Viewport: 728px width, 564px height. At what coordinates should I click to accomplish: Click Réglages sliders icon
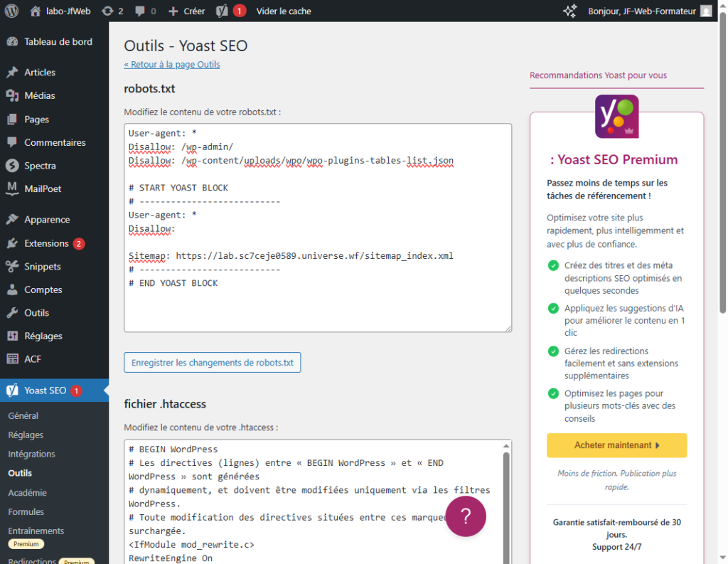[13, 336]
